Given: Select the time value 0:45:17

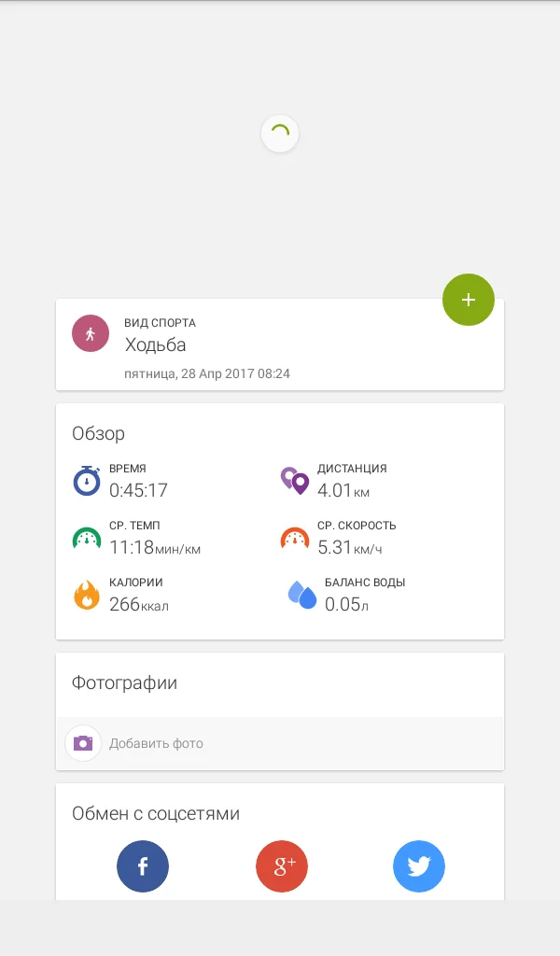Looking at the screenshot, I should point(138,490).
